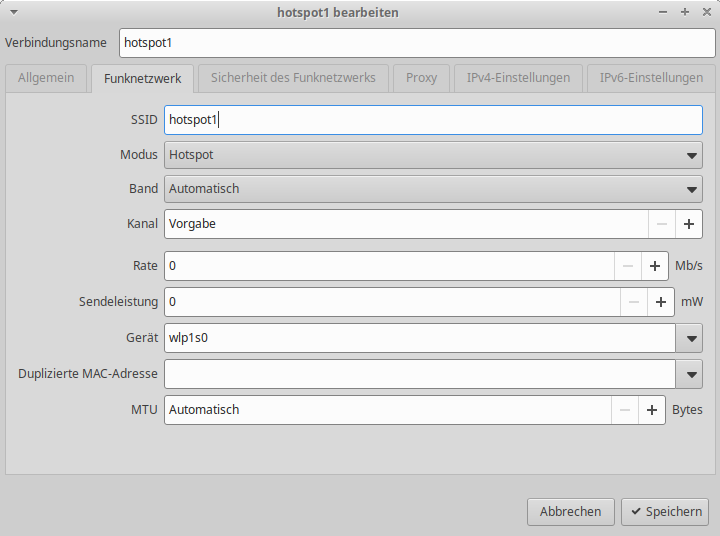Decrease MTU with the minus button
Screen dimensions: 720x536
624,410
